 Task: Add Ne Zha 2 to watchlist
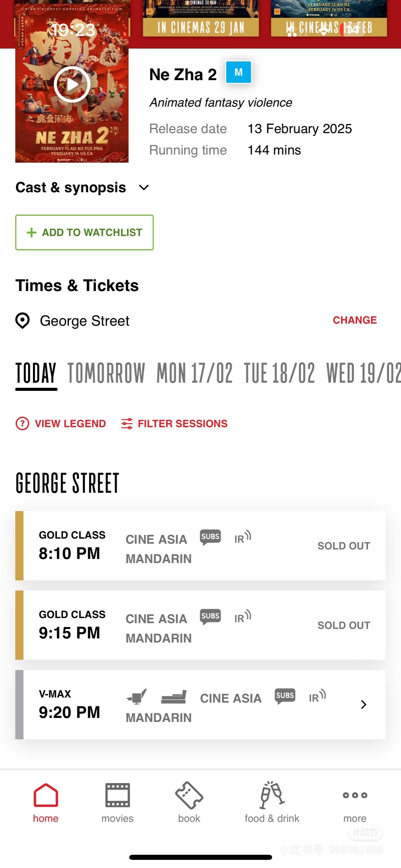pyautogui.click(x=84, y=233)
